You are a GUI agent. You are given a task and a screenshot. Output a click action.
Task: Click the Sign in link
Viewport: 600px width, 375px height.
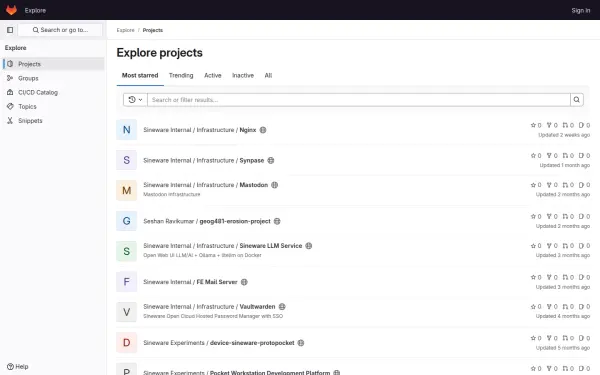pos(581,10)
